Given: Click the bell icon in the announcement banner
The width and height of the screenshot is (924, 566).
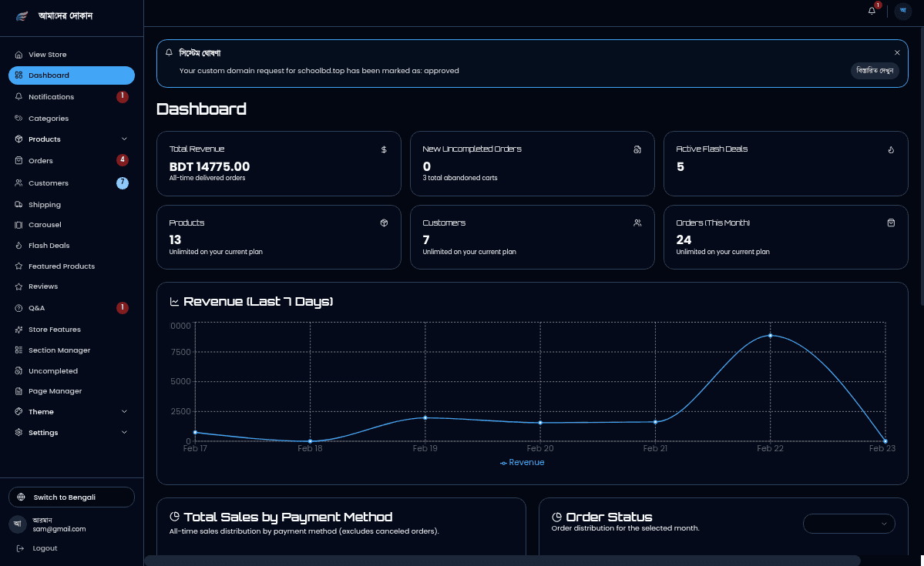Looking at the screenshot, I should 169,52.
